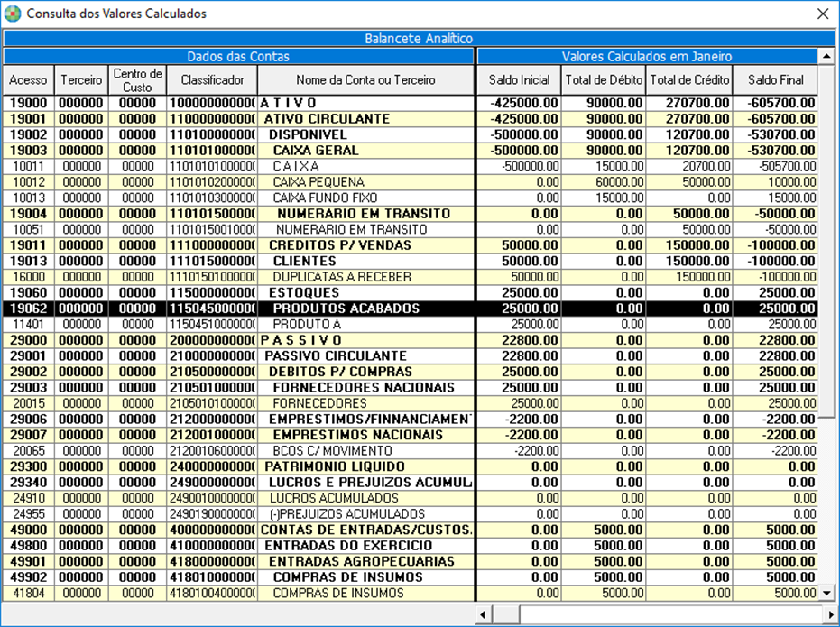Click Valores Calculados em Janeiro group header
This screenshot has width=840, height=627.
point(647,56)
